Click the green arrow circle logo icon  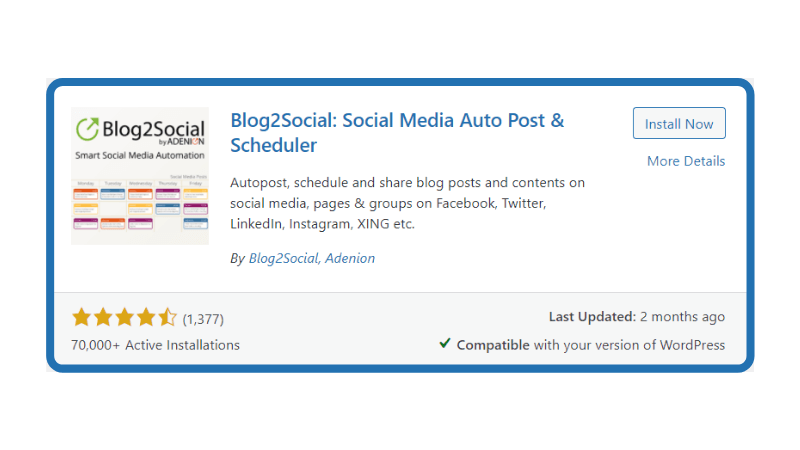[x=87, y=129]
